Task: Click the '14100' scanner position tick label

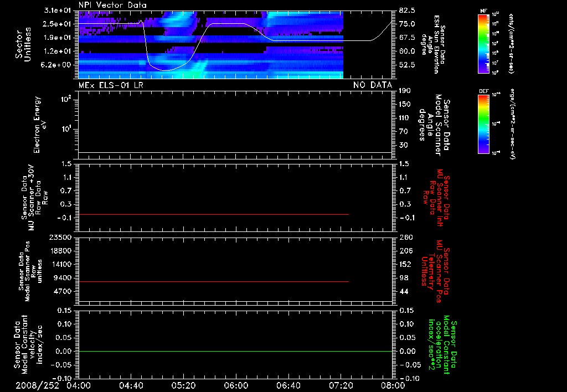Action: (60, 264)
